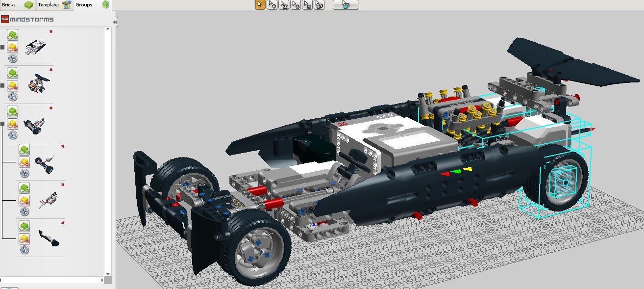Select the first chassis group thumbnail
This screenshot has width=644, height=289.
click(x=36, y=47)
